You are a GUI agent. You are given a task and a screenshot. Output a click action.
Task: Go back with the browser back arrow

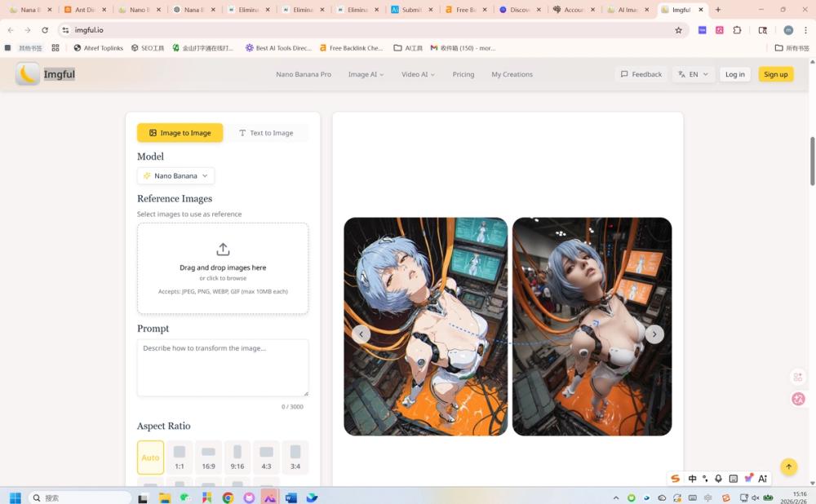(x=11, y=30)
